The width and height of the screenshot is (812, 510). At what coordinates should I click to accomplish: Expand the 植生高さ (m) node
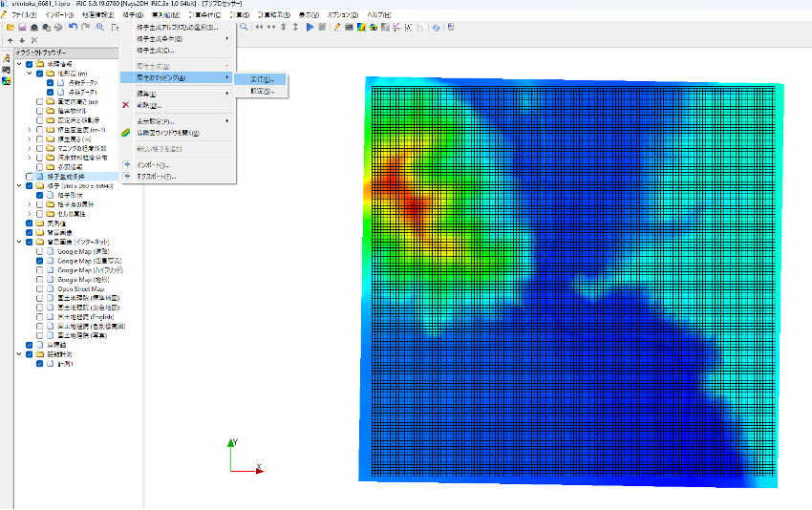pyautogui.click(x=30, y=138)
